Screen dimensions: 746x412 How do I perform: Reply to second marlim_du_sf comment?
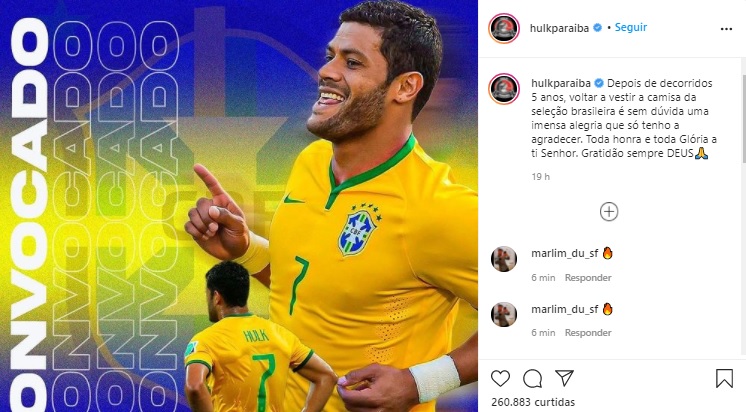pos(588,333)
